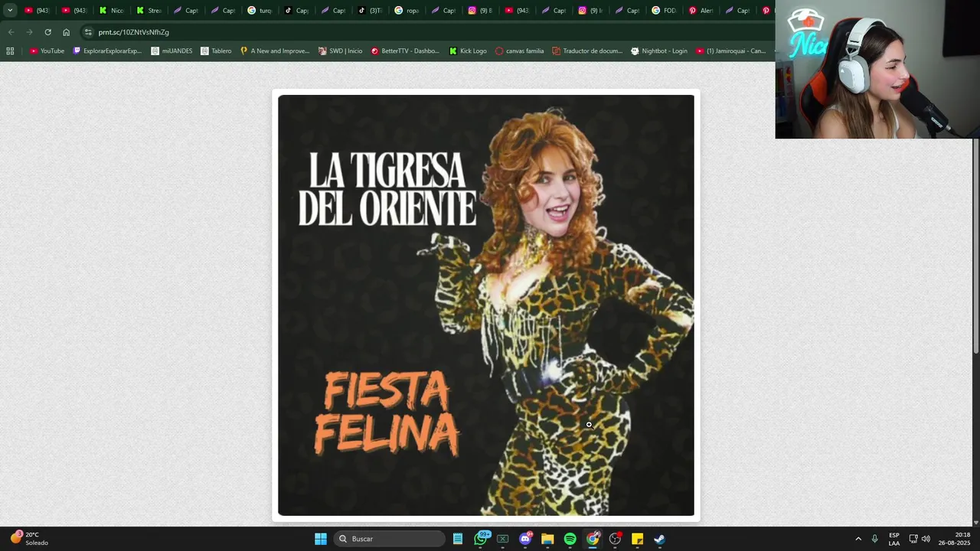Image resolution: width=980 pixels, height=551 pixels.
Task: Open Steam from the taskbar
Action: (659, 539)
